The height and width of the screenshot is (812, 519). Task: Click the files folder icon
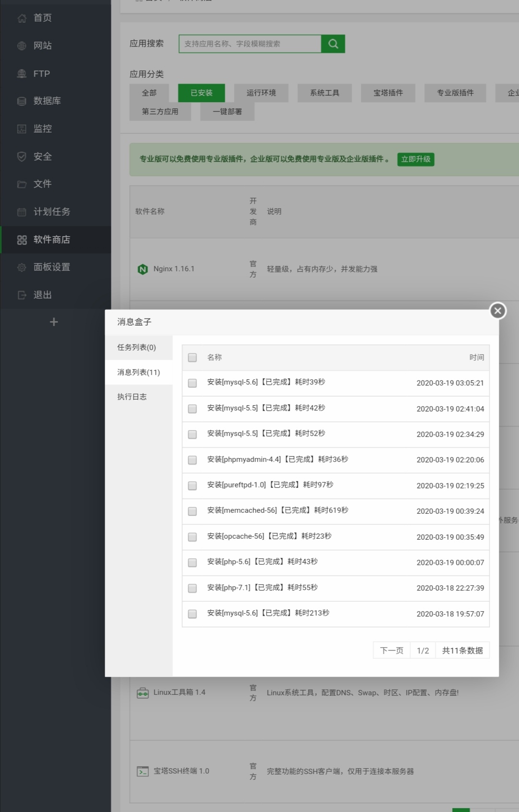click(22, 184)
